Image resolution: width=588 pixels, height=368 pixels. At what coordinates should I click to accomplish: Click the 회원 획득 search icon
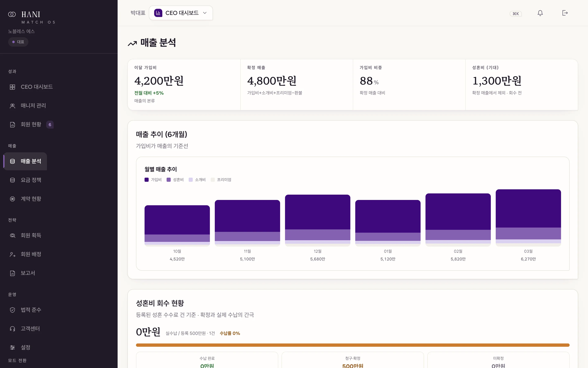pyautogui.click(x=12, y=235)
